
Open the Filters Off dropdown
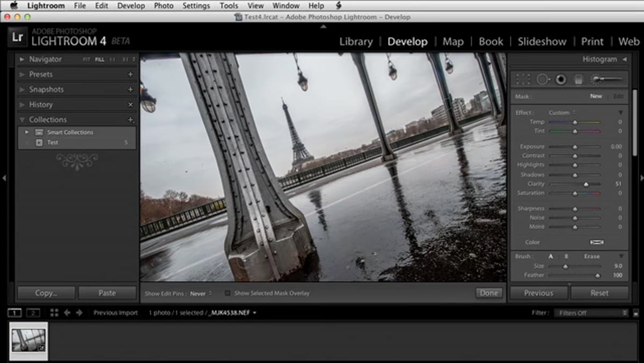coord(591,313)
